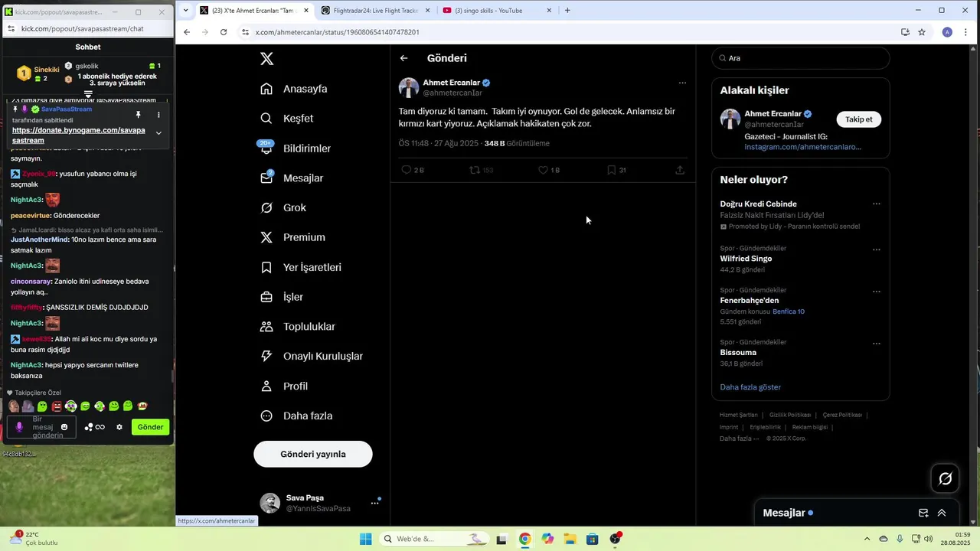The image size is (980, 551).
Task: Open Premium in the X sidebar
Action: (293, 238)
